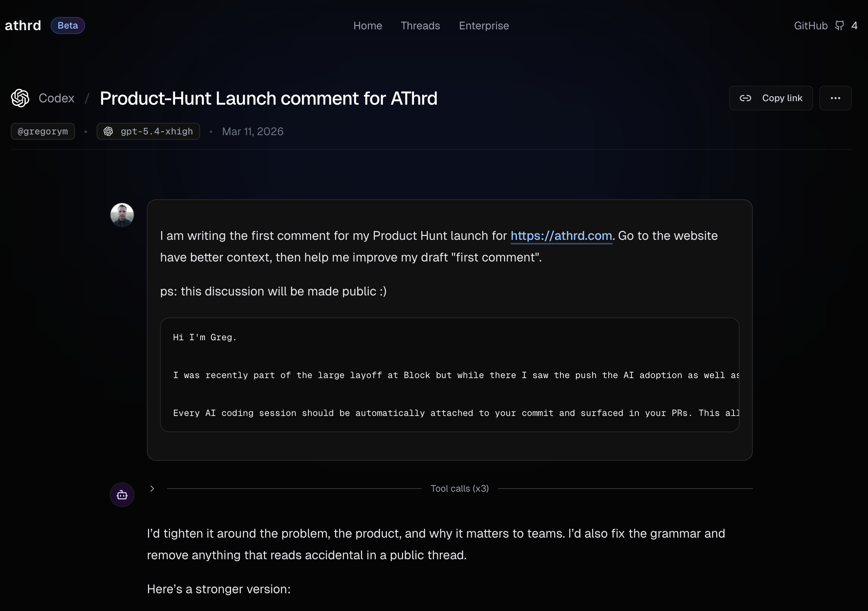The height and width of the screenshot is (611, 868).
Task: Click the Beta pill badge
Action: [68, 25]
